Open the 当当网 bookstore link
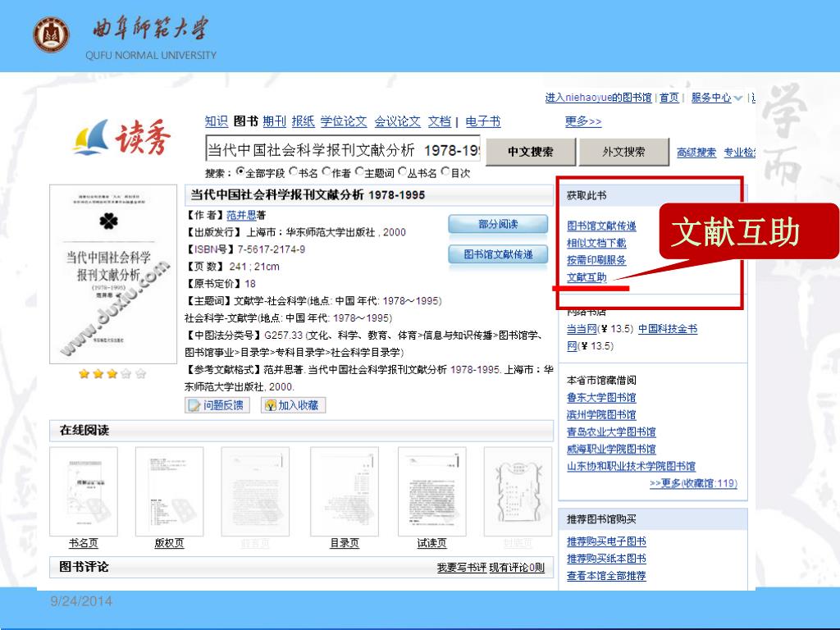Screen dimensions: 840x630 [582, 329]
